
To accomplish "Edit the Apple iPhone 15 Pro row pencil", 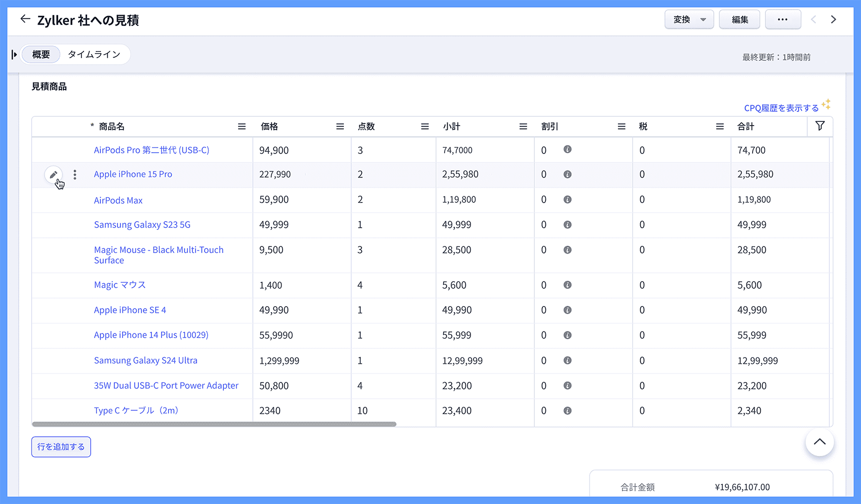I will tap(54, 175).
